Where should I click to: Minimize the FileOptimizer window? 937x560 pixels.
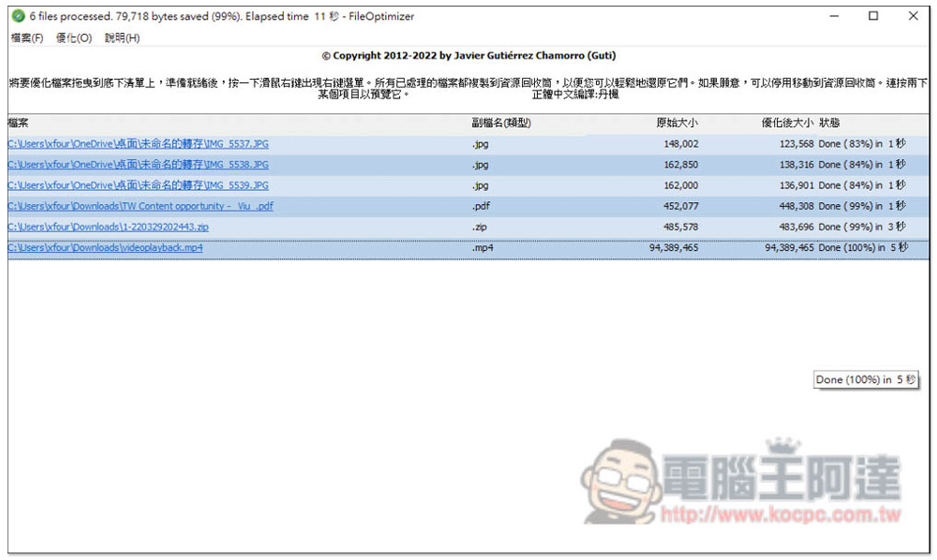[834, 16]
